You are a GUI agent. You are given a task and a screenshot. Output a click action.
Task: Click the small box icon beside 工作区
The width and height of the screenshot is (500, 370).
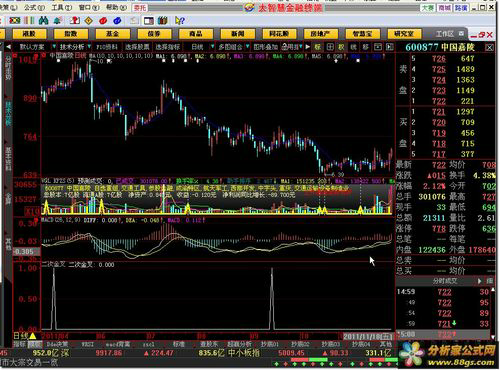462,34
